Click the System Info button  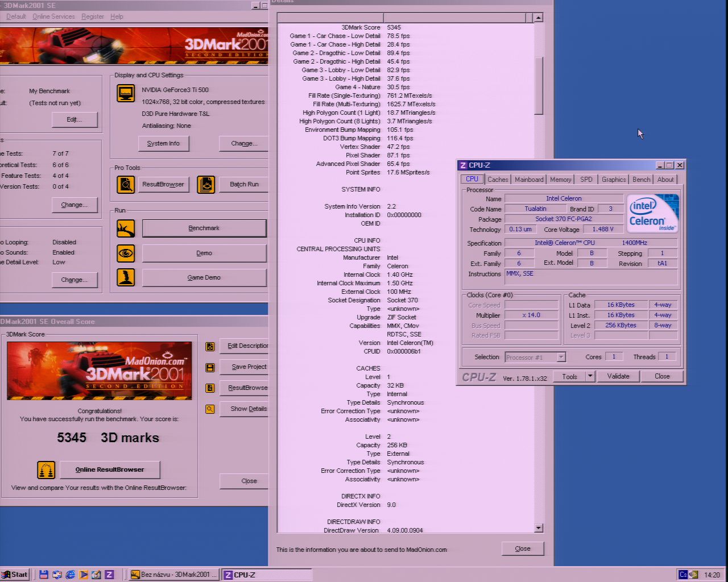[163, 143]
